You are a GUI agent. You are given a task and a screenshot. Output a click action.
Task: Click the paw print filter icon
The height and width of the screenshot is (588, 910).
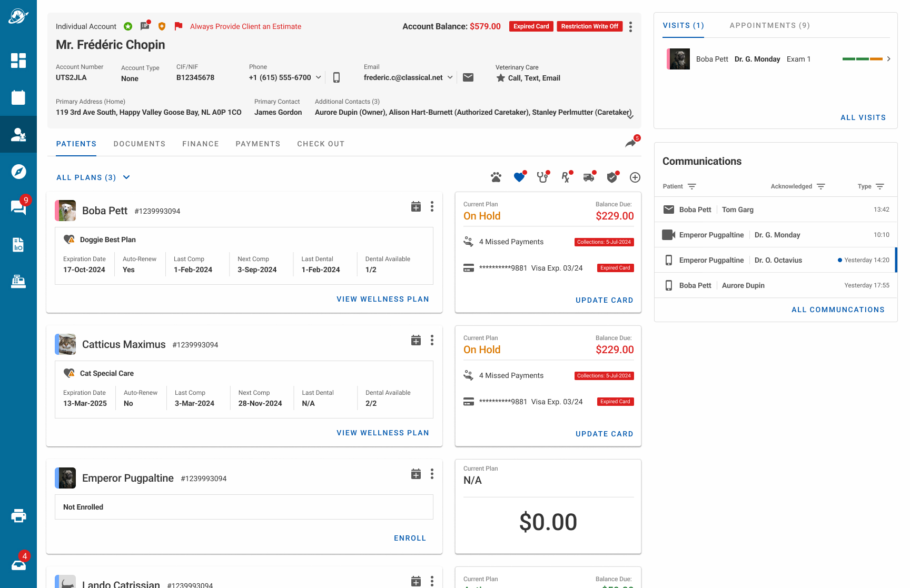(x=496, y=177)
